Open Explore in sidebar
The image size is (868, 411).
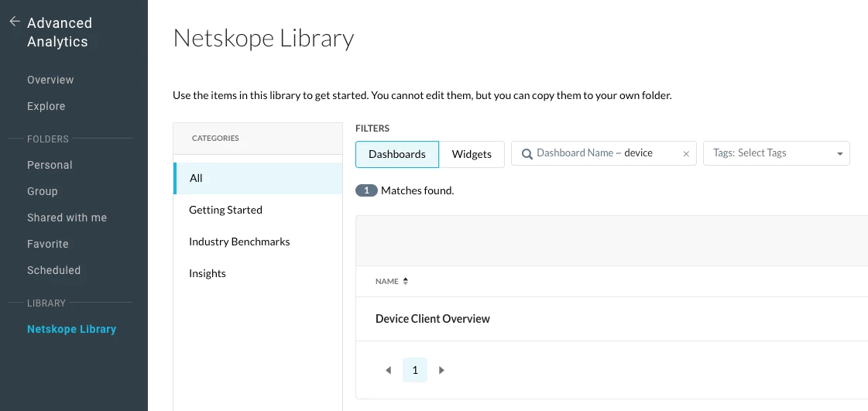pyautogui.click(x=46, y=106)
